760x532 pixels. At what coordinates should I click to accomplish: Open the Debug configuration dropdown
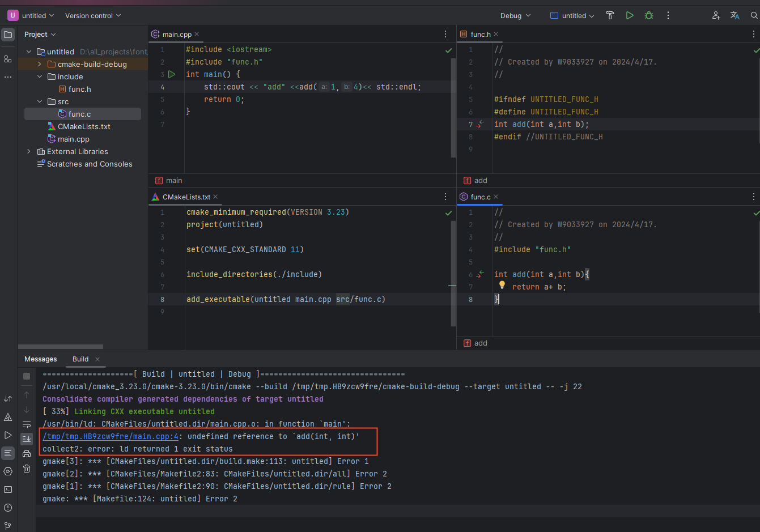coord(515,15)
